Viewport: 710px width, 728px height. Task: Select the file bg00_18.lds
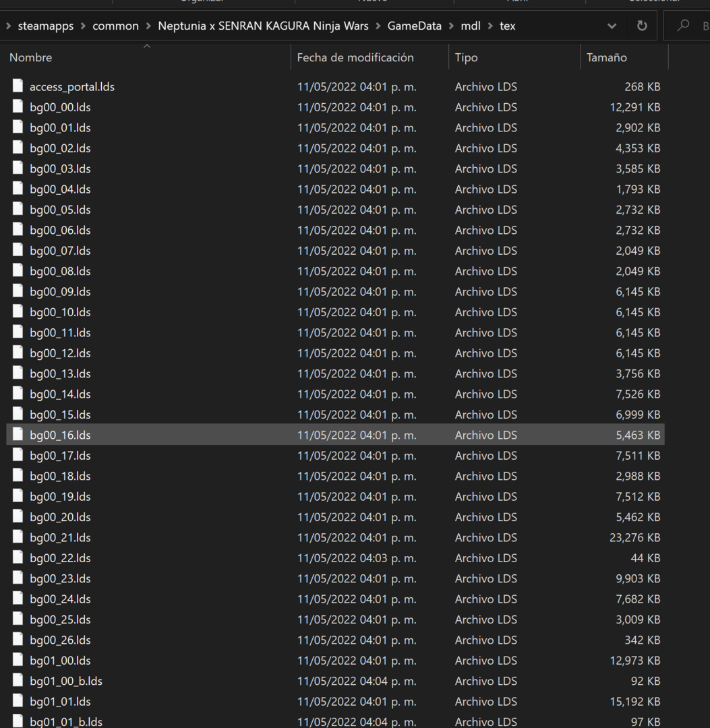click(x=60, y=476)
